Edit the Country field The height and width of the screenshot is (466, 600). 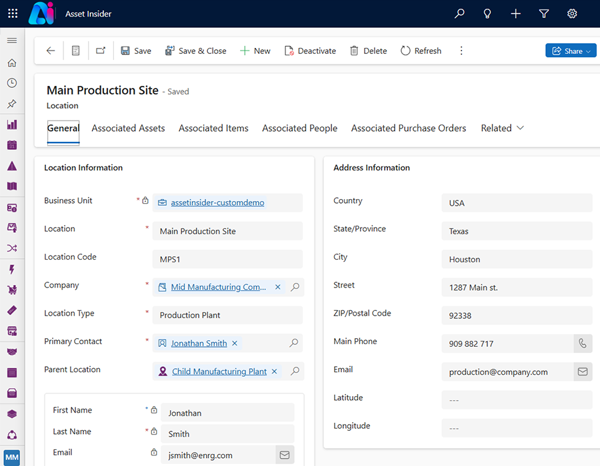coord(517,203)
